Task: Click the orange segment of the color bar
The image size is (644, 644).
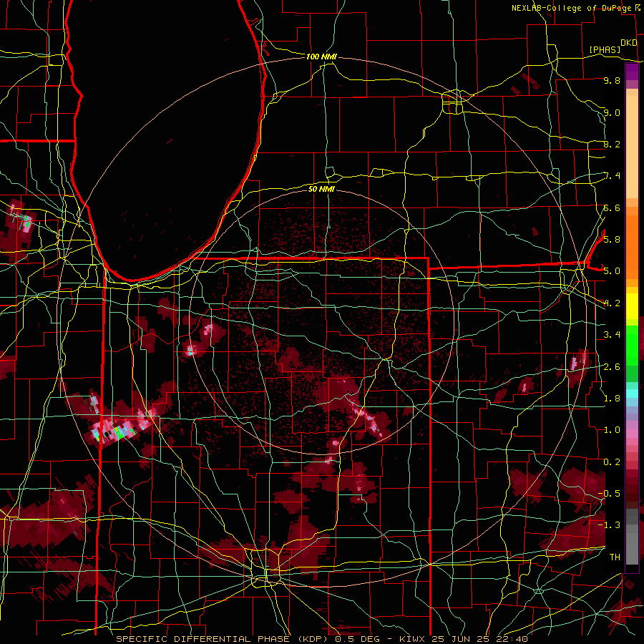Action: (632, 246)
